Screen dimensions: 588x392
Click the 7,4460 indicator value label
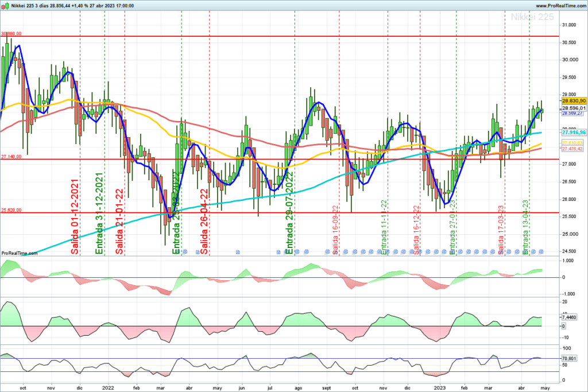click(x=569, y=317)
